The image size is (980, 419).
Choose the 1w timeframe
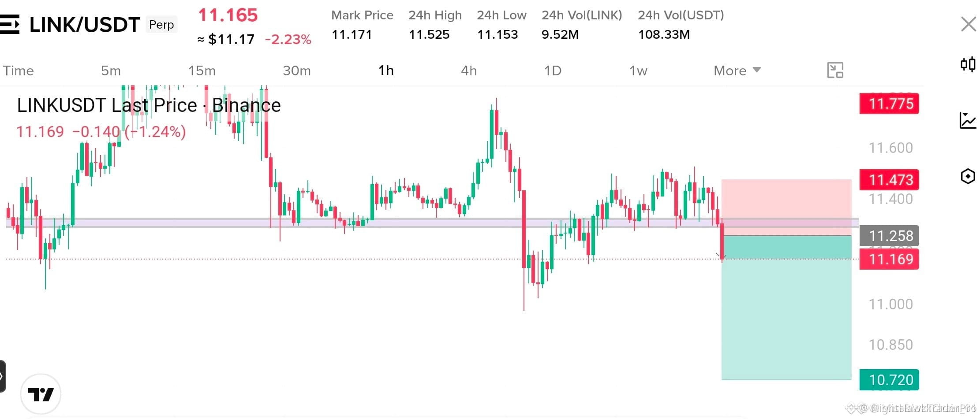(x=638, y=70)
